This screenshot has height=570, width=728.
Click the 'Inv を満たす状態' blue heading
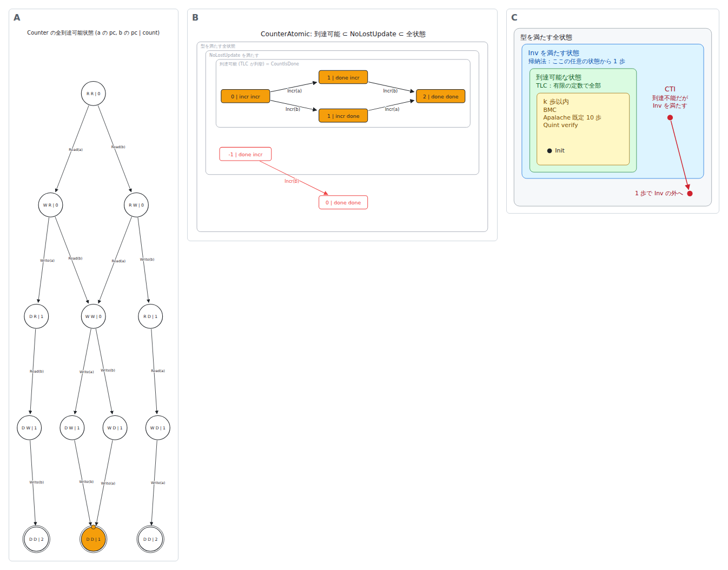(554, 53)
